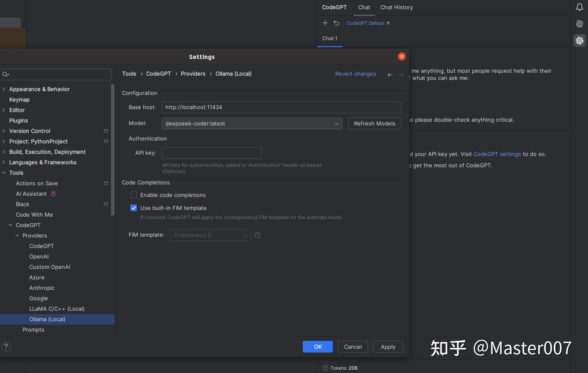Select the OpenAI provider
Image resolution: width=588 pixels, height=373 pixels.
pos(39,256)
